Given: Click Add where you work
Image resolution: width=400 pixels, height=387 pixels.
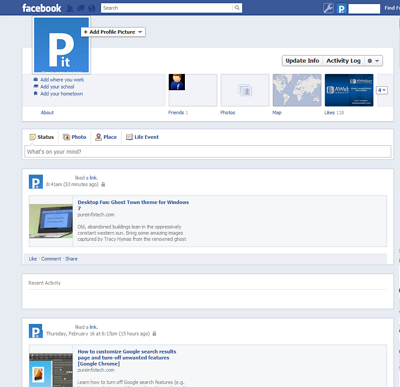Looking at the screenshot, I should pos(62,80).
